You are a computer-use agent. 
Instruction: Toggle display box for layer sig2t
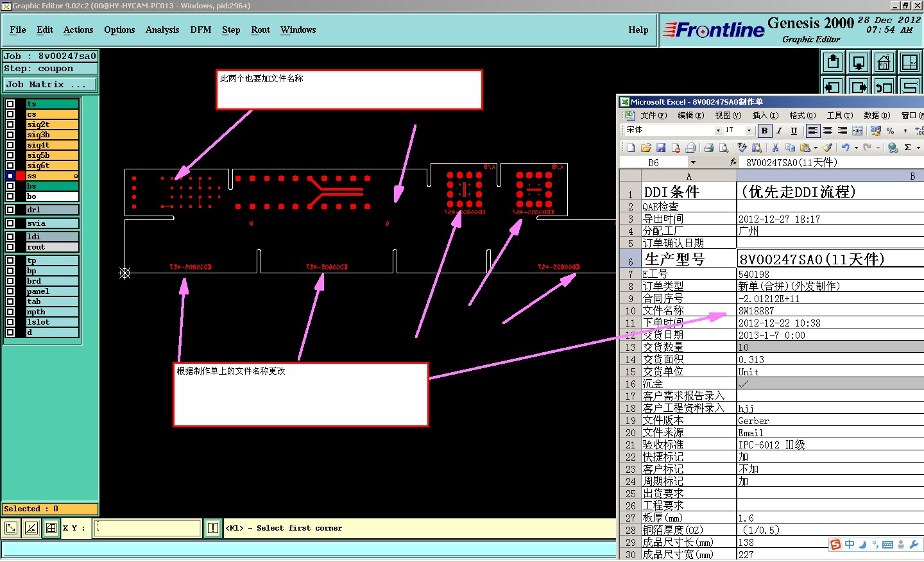click(x=10, y=124)
